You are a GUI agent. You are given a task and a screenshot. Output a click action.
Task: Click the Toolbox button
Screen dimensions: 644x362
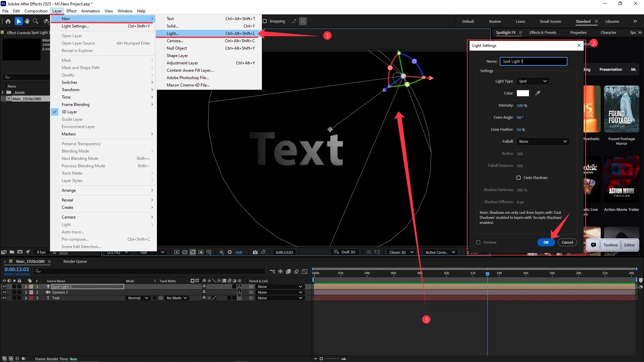(610, 245)
